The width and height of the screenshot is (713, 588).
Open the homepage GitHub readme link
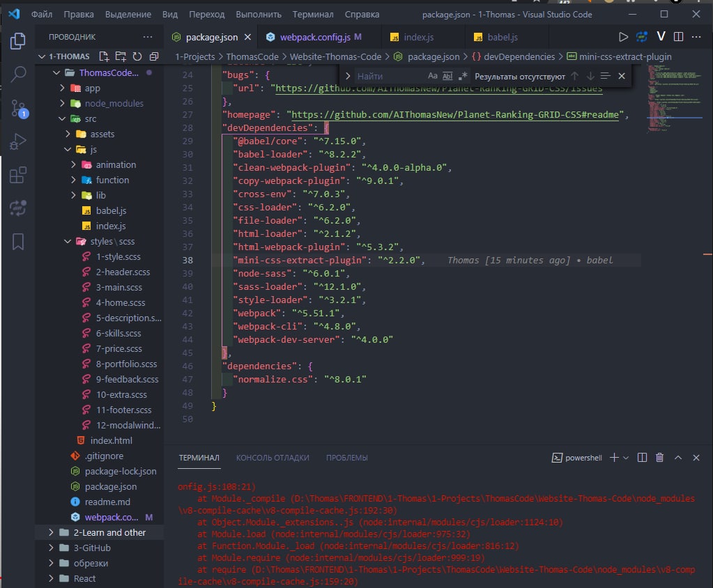pyautogui.click(x=454, y=114)
